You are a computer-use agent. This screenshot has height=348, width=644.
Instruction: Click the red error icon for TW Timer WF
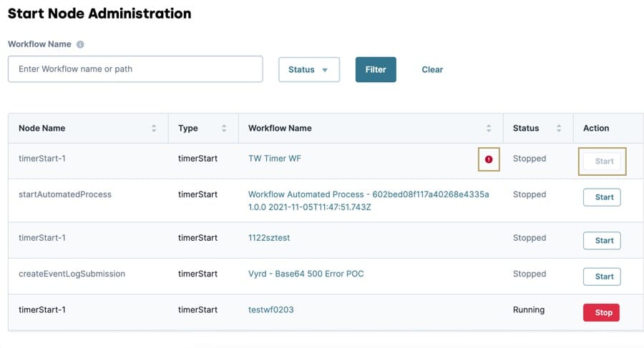[x=489, y=159]
